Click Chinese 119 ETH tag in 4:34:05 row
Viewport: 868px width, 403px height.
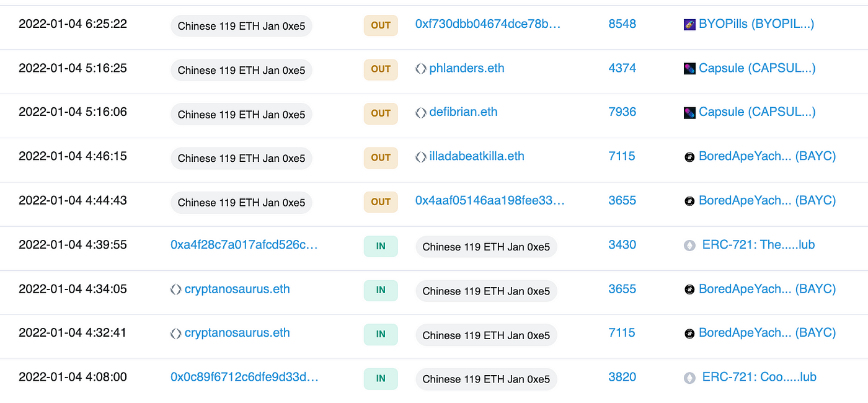[486, 291]
